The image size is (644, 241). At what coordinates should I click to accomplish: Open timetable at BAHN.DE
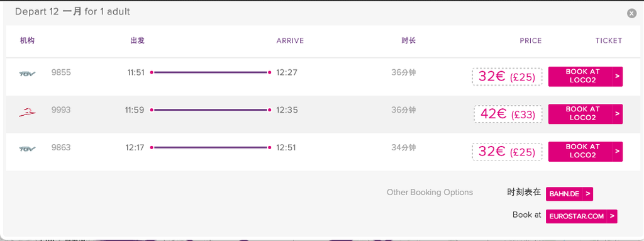tap(569, 194)
